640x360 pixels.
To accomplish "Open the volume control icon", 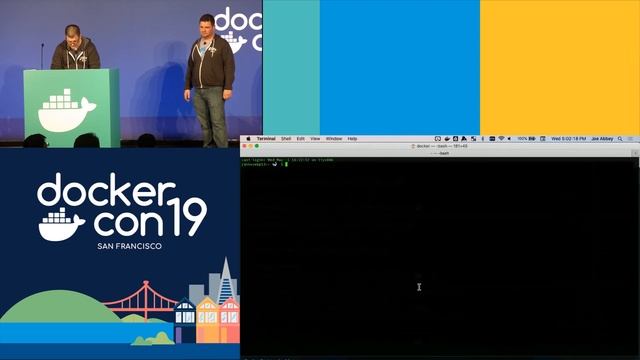I will coord(509,139).
